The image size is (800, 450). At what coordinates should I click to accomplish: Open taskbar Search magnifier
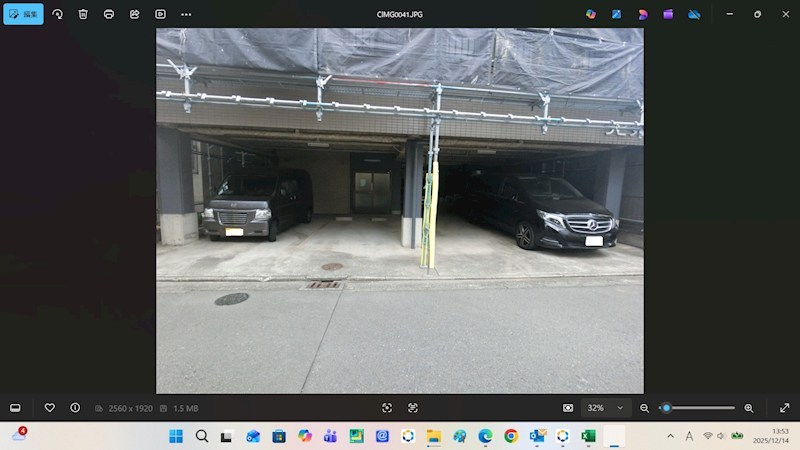[202, 436]
